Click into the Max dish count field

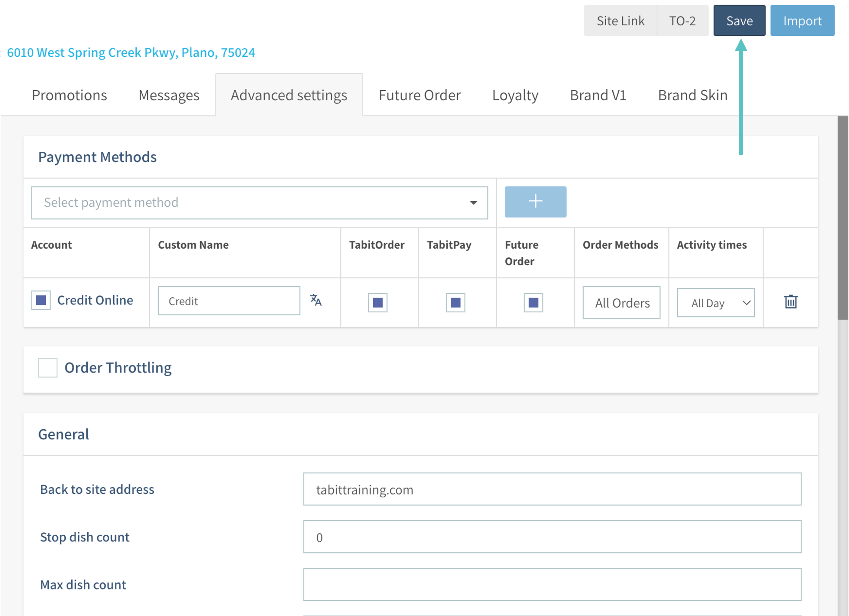[x=552, y=584]
